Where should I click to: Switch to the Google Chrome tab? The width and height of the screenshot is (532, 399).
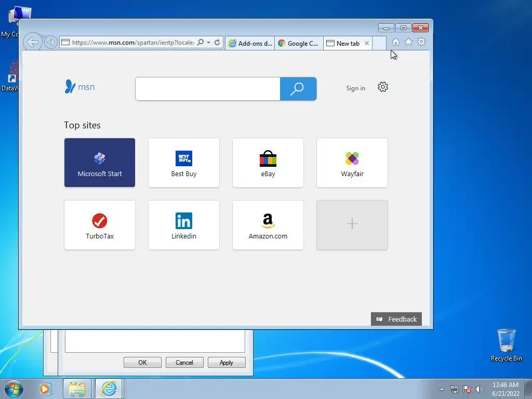coord(299,43)
